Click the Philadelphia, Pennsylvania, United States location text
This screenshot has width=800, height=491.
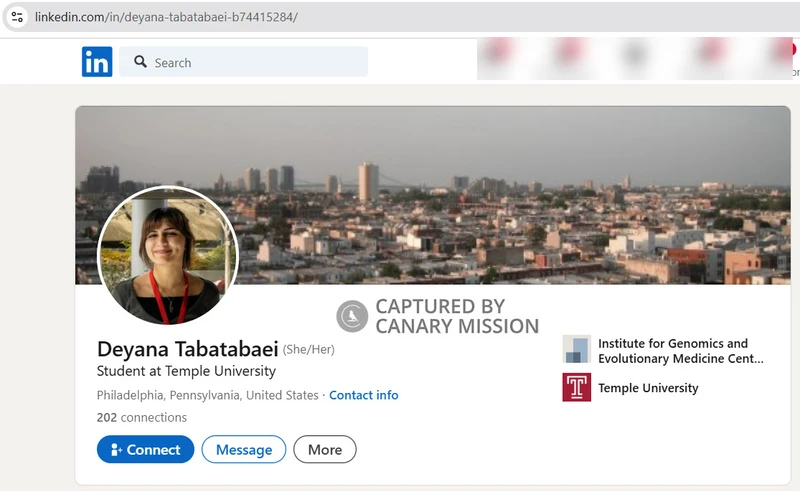pyautogui.click(x=207, y=395)
